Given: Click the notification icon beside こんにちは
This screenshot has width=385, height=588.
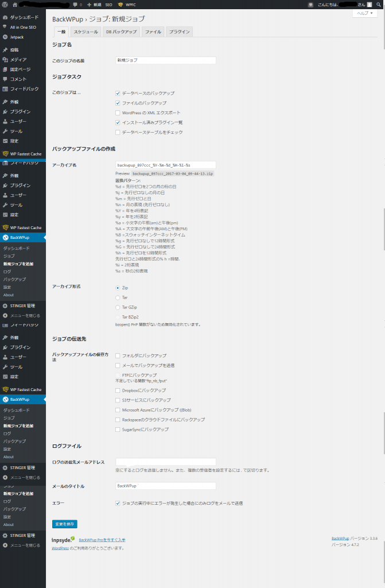Looking at the screenshot, I should click(310, 5).
